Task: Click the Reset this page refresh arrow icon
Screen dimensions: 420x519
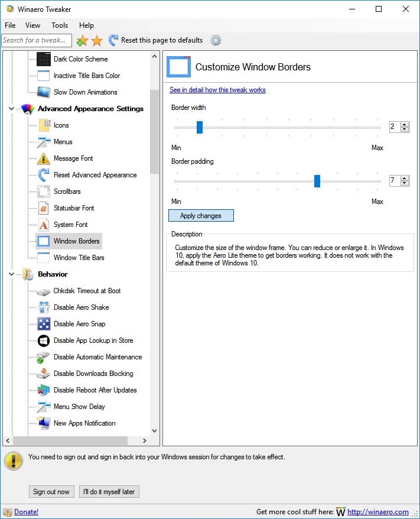Action: [113, 40]
